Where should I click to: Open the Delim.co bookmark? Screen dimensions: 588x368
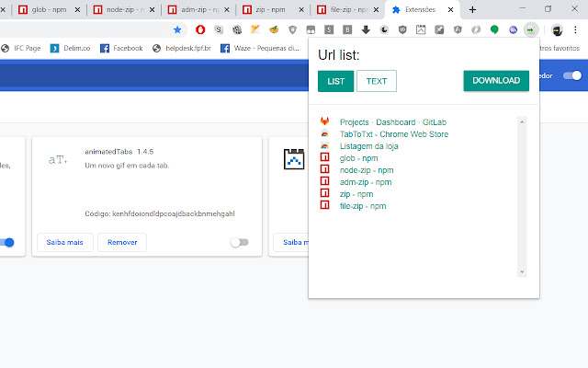(71, 48)
